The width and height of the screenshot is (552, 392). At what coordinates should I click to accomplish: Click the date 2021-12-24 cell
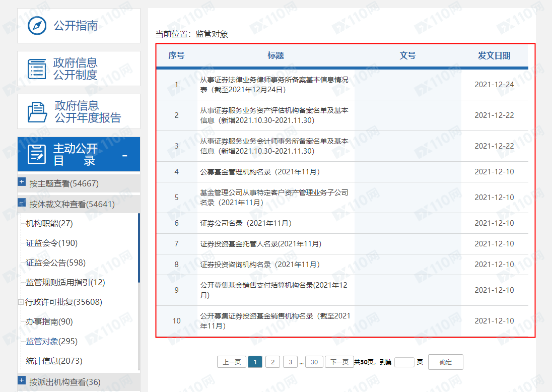494,85
